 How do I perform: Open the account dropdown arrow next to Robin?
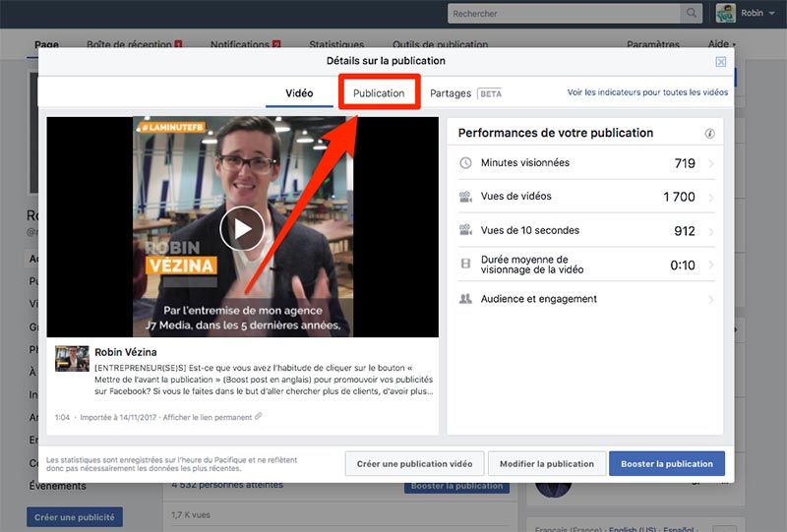773,14
